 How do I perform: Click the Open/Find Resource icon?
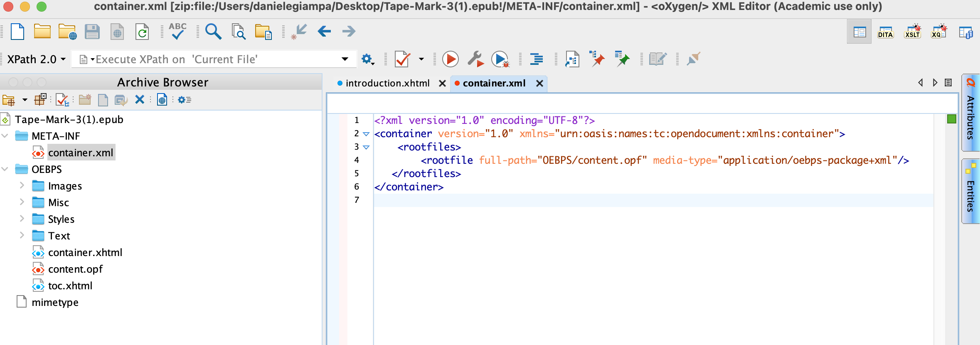(x=263, y=32)
